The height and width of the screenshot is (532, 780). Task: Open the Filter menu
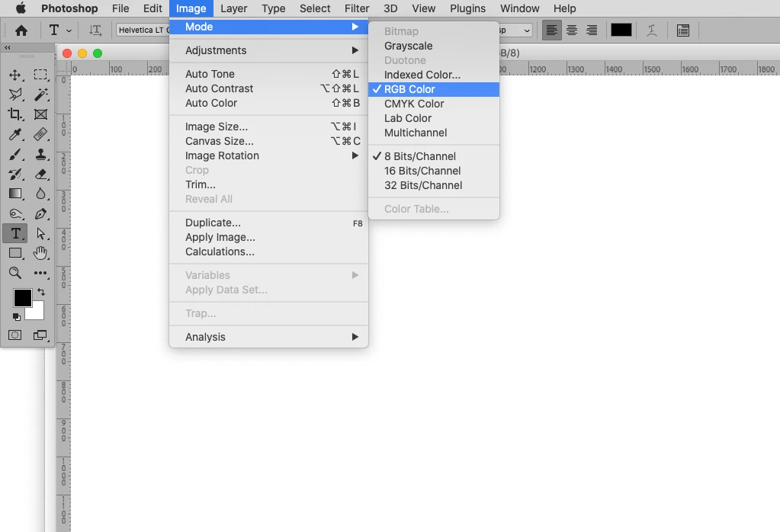[x=357, y=8]
